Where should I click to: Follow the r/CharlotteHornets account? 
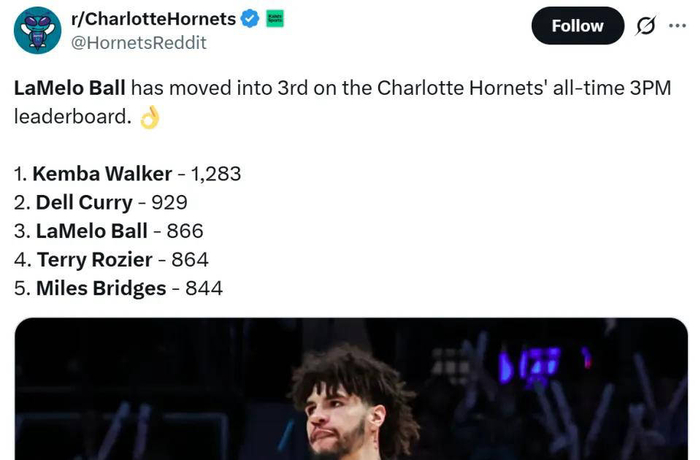577,26
